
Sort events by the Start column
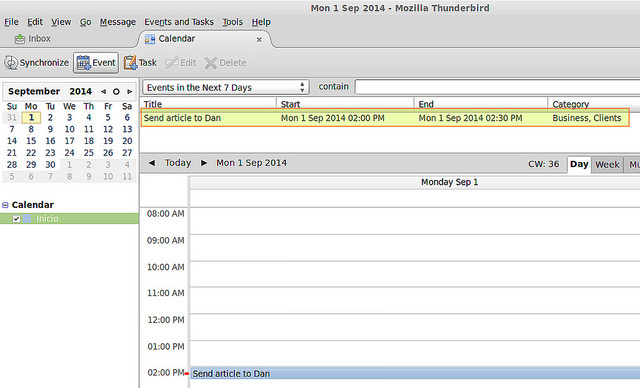pos(345,104)
